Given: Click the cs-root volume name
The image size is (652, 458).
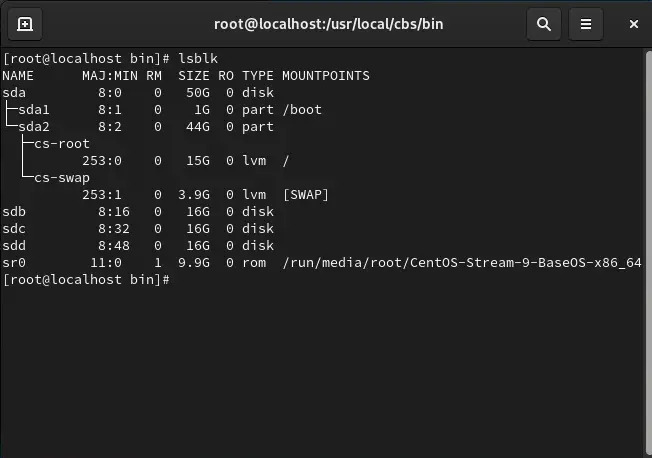Looking at the screenshot, I should tap(61, 144).
